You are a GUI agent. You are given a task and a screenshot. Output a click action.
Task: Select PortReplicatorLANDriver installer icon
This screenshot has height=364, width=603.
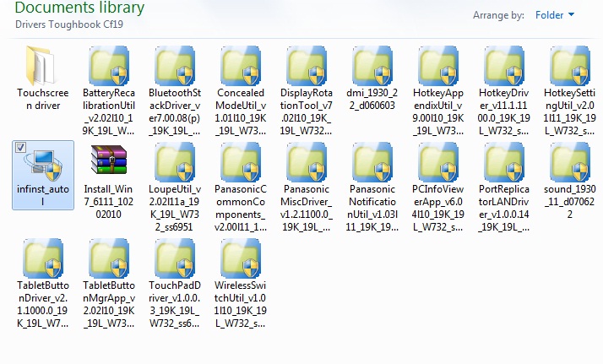[x=504, y=162]
